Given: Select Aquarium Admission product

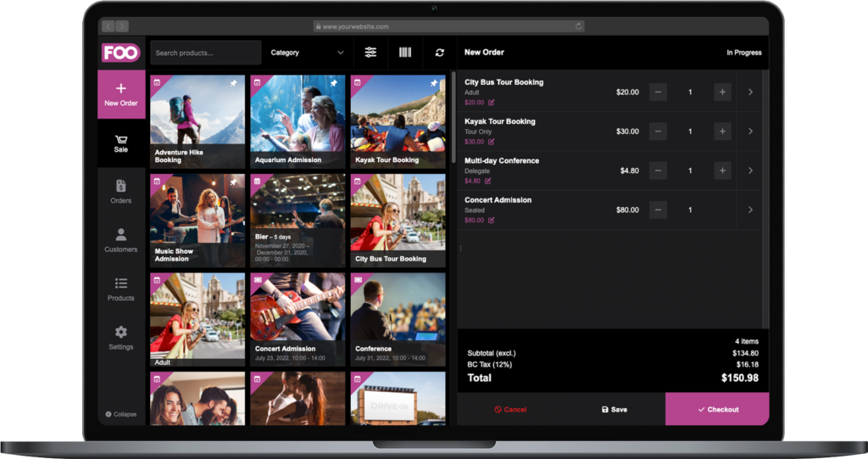Looking at the screenshot, I should click(x=298, y=121).
